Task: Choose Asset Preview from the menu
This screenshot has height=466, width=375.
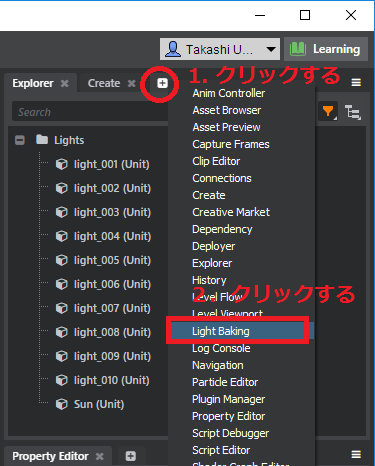Action: coord(226,127)
